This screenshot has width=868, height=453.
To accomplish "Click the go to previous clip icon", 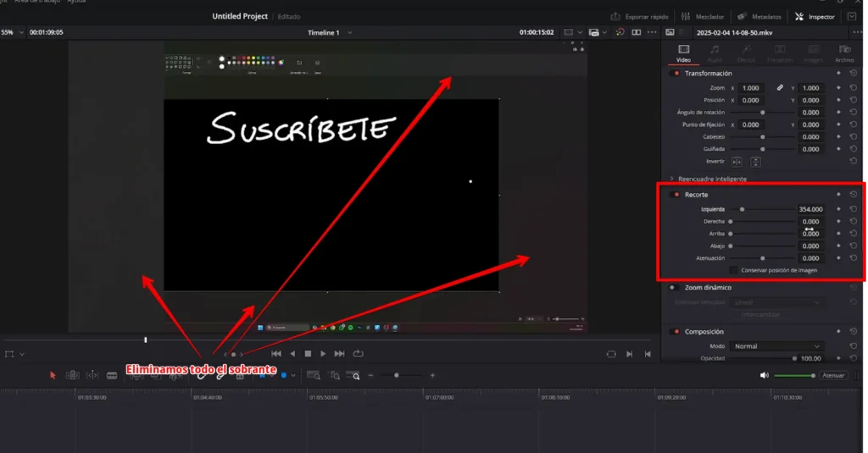I will tap(648, 355).
